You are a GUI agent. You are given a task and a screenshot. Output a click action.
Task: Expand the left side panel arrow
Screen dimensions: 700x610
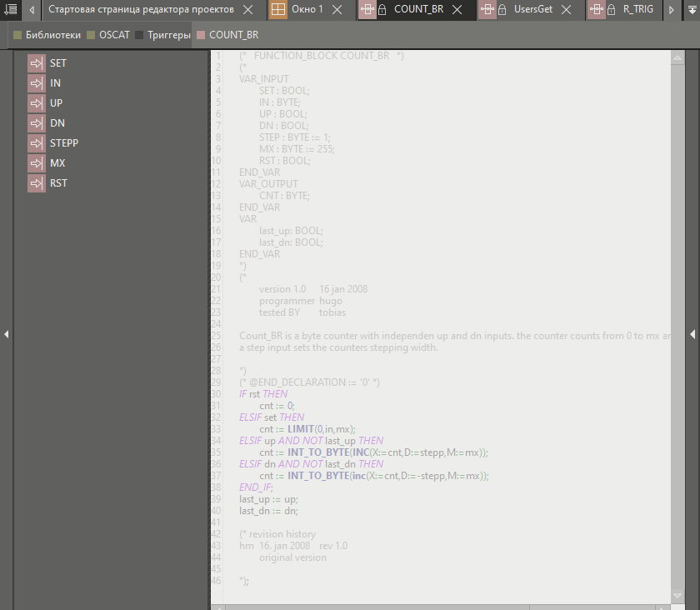[6, 334]
